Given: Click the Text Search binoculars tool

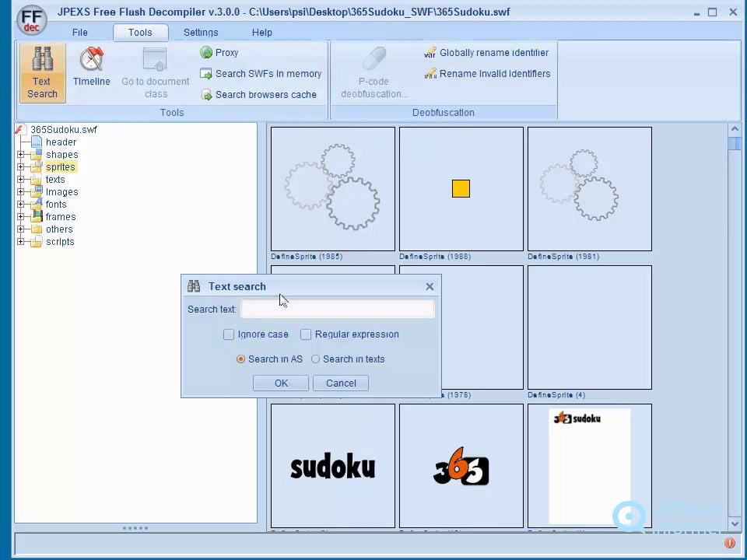Looking at the screenshot, I should [42, 73].
